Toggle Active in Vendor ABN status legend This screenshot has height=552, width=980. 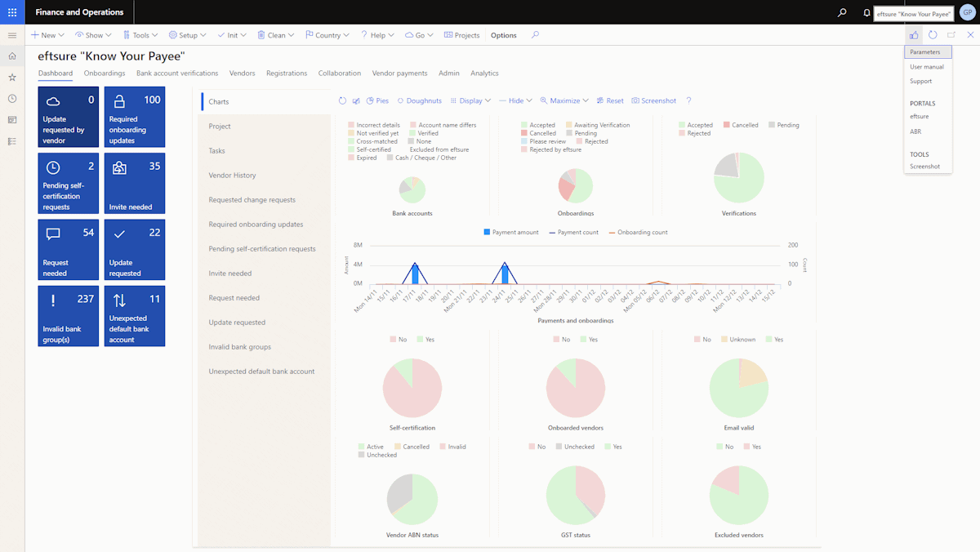click(x=371, y=447)
